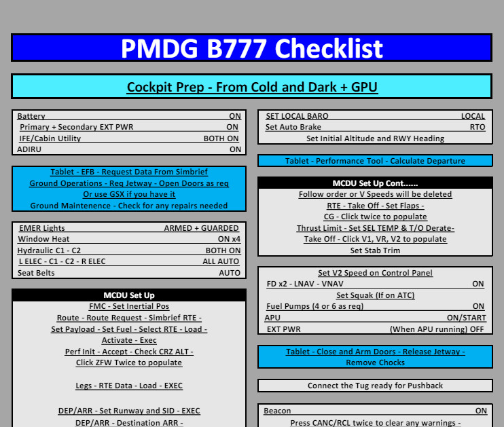Screen dimensions: 504x427
Task: Click Thrust Limit - Set SEL TEMP line
Action: click(375, 228)
